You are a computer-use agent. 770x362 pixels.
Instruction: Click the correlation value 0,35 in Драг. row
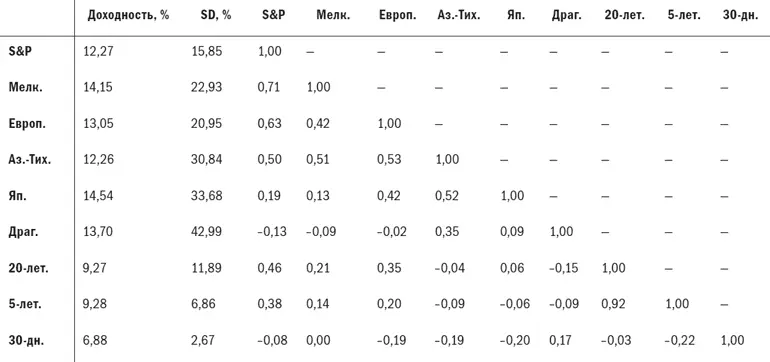447,232
